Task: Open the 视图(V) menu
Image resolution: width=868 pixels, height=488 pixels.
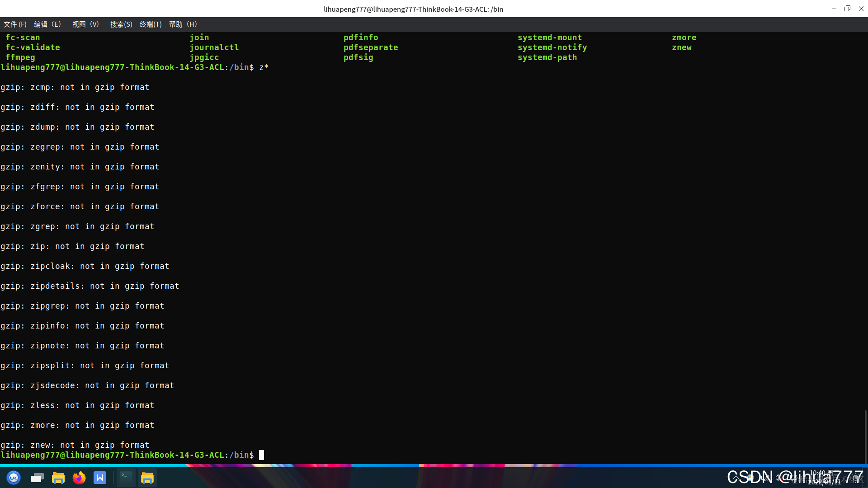Action: [x=85, y=24]
